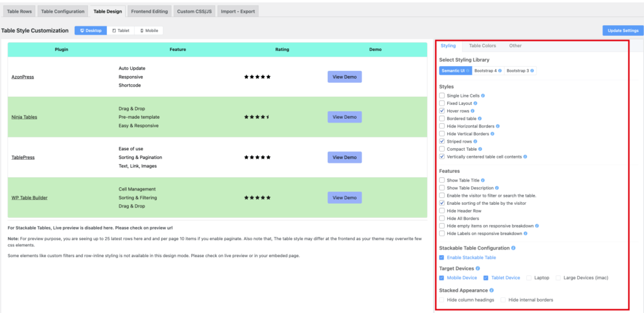The height and width of the screenshot is (313, 644).
Task: Click TablePress star rating
Action: 257,157
